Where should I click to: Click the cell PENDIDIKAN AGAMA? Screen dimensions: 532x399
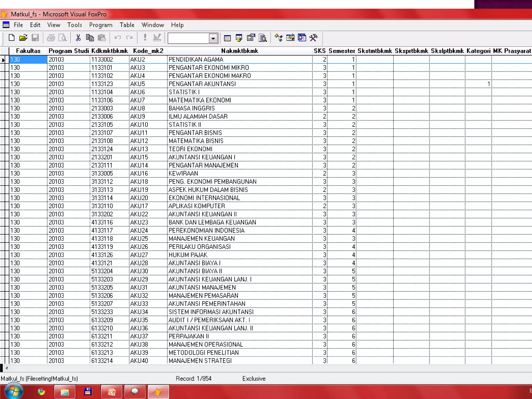coord(196,59)
